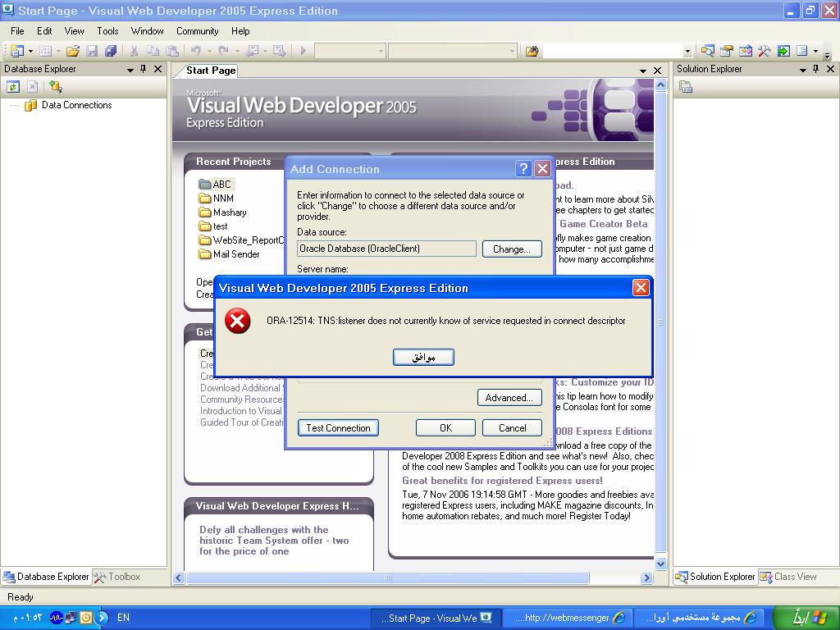Click the Save All toolbar icon

point(111,51)
